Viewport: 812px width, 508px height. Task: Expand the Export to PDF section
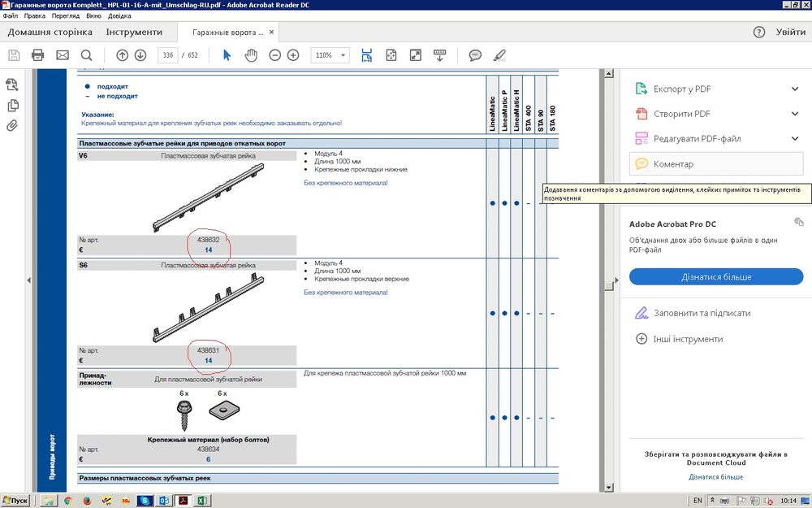tap(794, 89)
